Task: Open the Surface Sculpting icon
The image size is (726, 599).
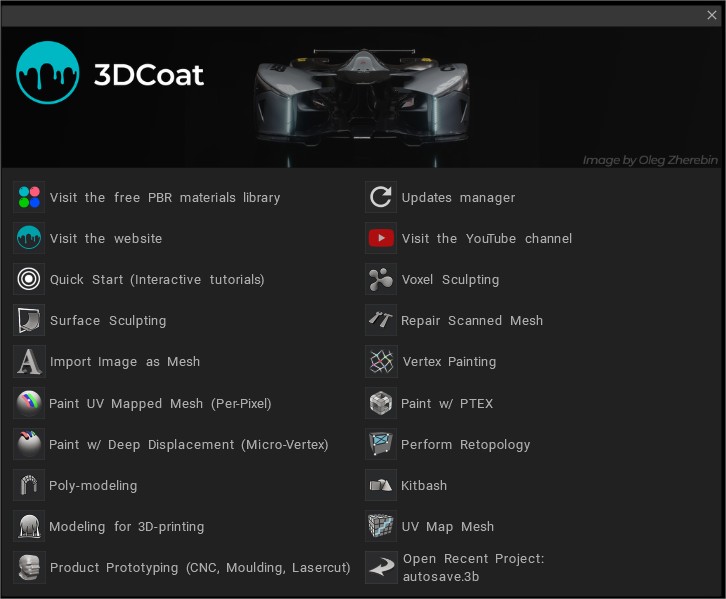Action: pyautogui.click(x=29, y=320)
